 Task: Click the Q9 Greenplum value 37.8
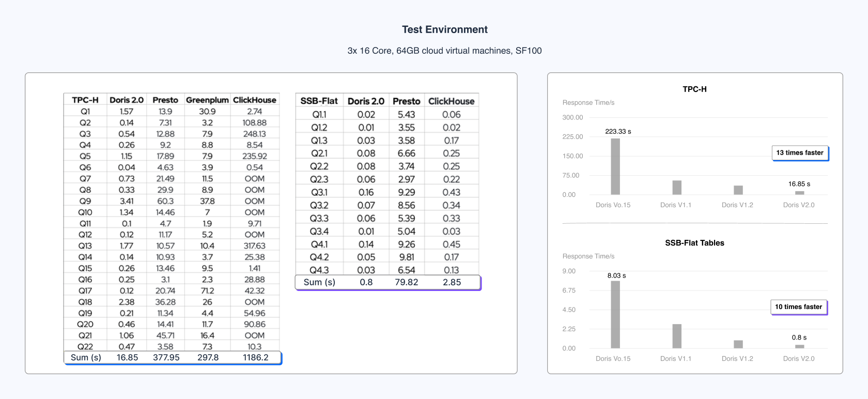click(x=207, y=201)
